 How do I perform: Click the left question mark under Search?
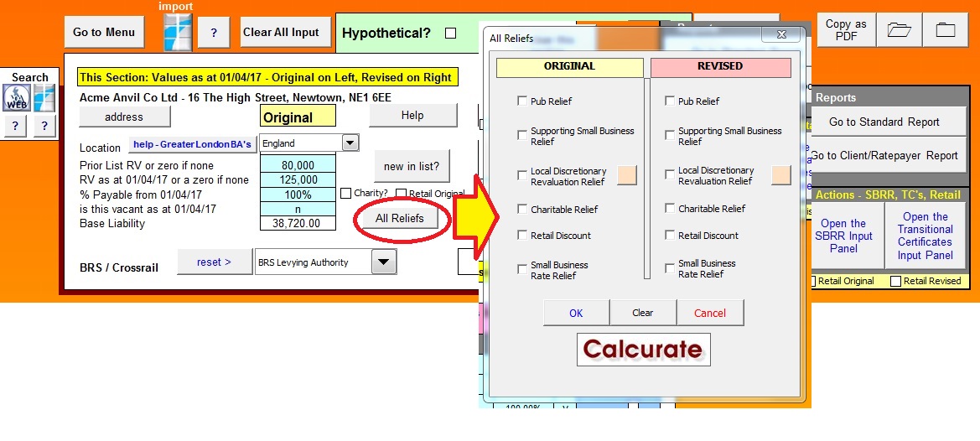click(x=16, y=126)
